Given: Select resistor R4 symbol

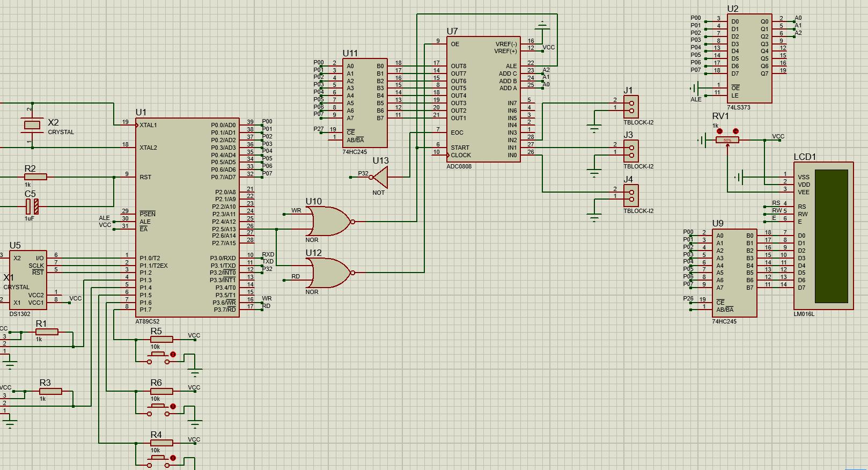Looking at the screenshot, I should [x=161, y=443].
